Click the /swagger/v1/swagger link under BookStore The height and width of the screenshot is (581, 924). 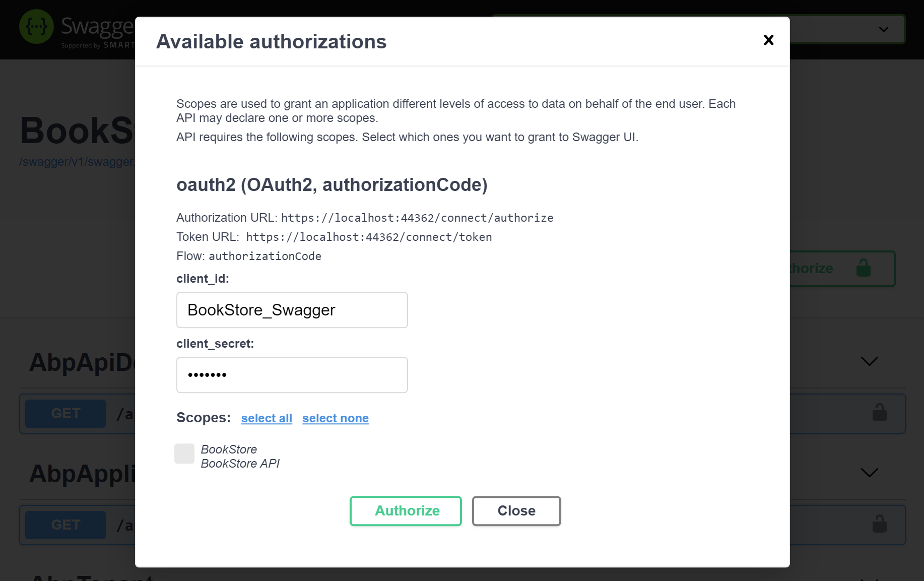pos(77,162)
